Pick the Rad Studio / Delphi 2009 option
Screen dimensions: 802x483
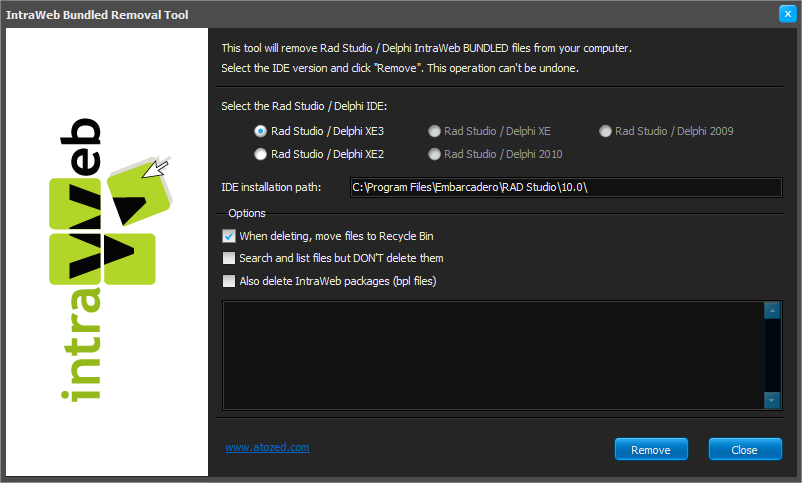605,131
